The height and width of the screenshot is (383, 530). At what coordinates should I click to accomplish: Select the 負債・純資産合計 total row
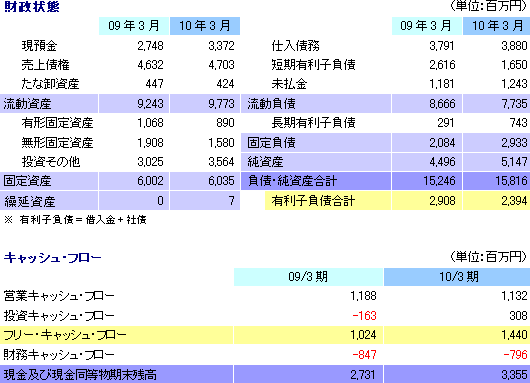(385, 181)
